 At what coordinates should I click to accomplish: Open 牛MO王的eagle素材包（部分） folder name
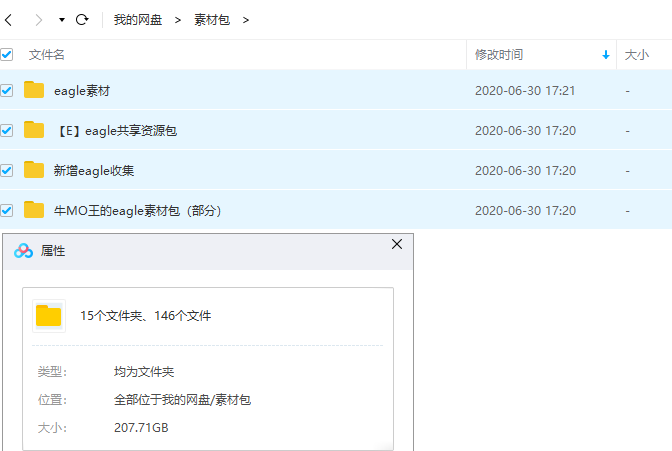coord(138,211)
